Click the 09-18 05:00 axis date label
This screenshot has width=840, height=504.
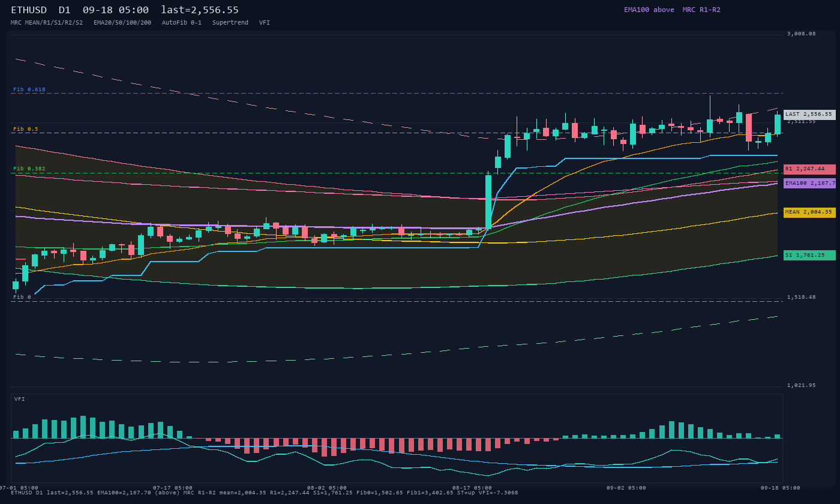click(x=781, y=488)
